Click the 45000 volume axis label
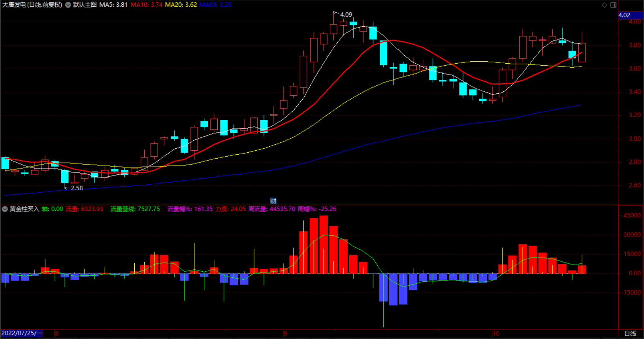Screen dimensions: 644x339 (x=632, y=216)
